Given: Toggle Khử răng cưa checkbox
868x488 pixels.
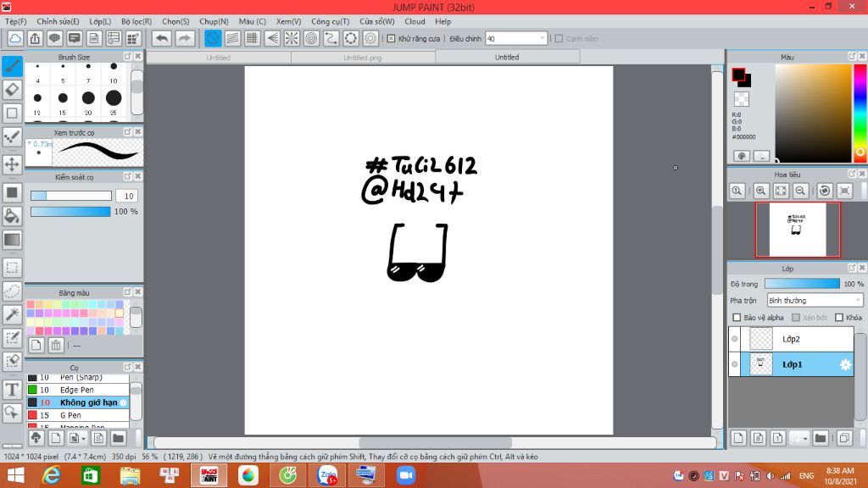Looking at the screenshot, I should 391,39.
